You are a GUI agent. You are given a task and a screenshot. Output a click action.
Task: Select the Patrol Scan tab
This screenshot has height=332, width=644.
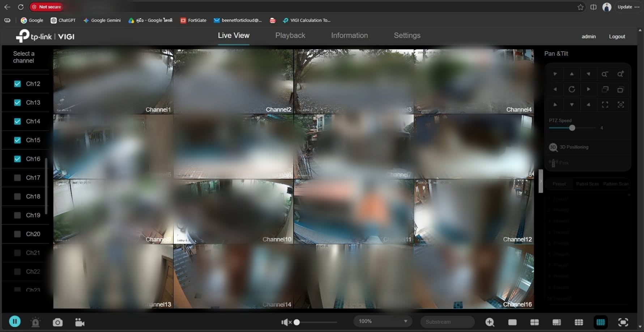(588, 184)
